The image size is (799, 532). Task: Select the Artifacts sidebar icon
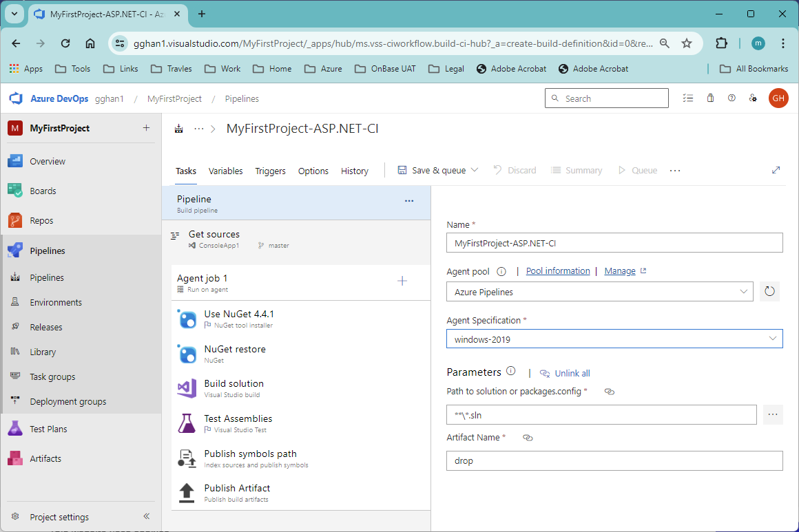[16, 458]
